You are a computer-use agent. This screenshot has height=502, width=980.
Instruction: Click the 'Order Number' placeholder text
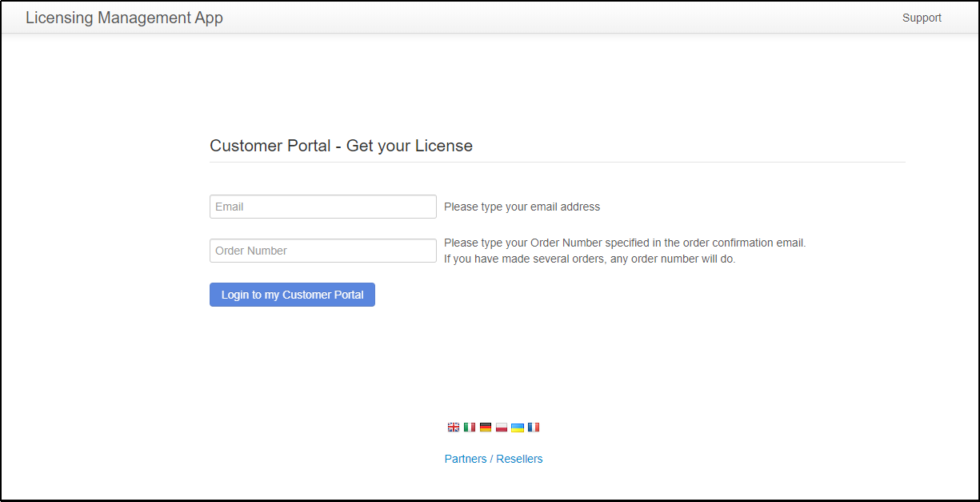[x=251, y=251]
